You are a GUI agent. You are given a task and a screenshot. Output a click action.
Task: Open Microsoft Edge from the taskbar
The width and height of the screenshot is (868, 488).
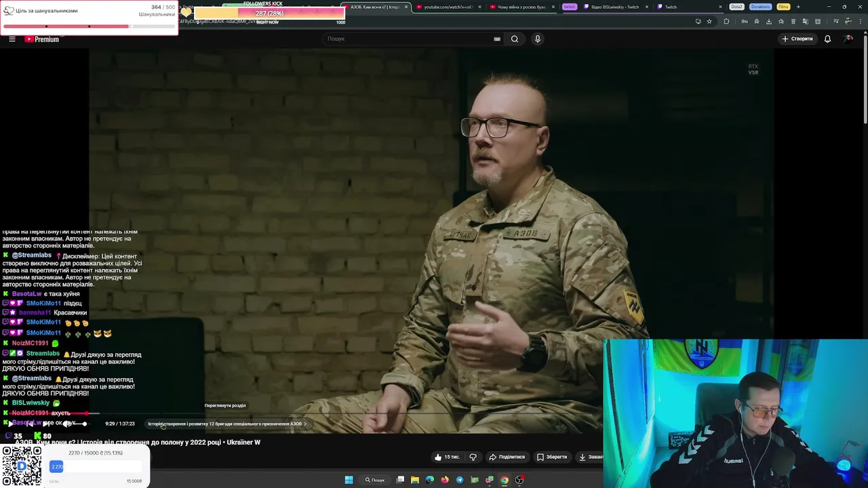[x=429, y=480]
